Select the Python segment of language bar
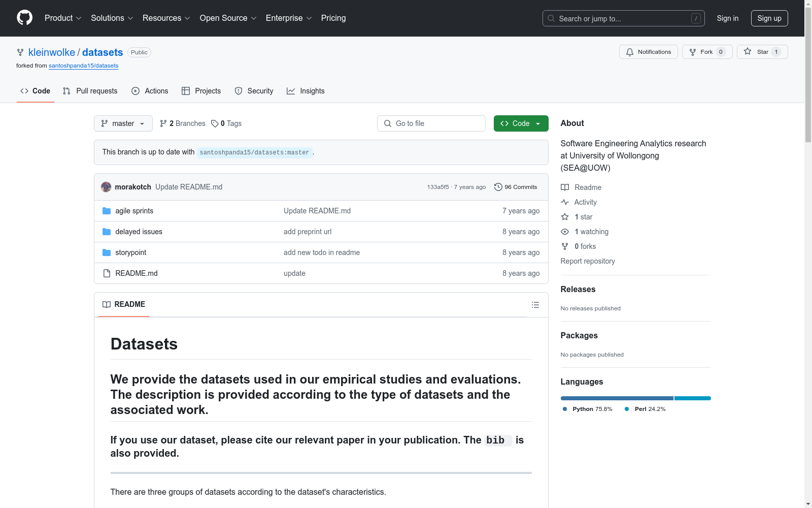Screen dimensions: 812x508 tap(617, 398)
